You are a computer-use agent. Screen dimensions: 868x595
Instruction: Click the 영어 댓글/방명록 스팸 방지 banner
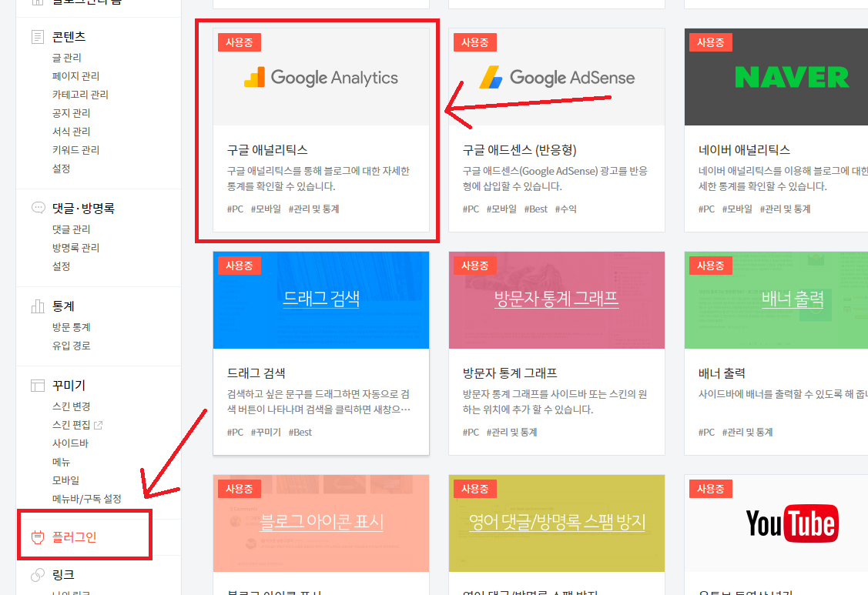pos(557,522)
